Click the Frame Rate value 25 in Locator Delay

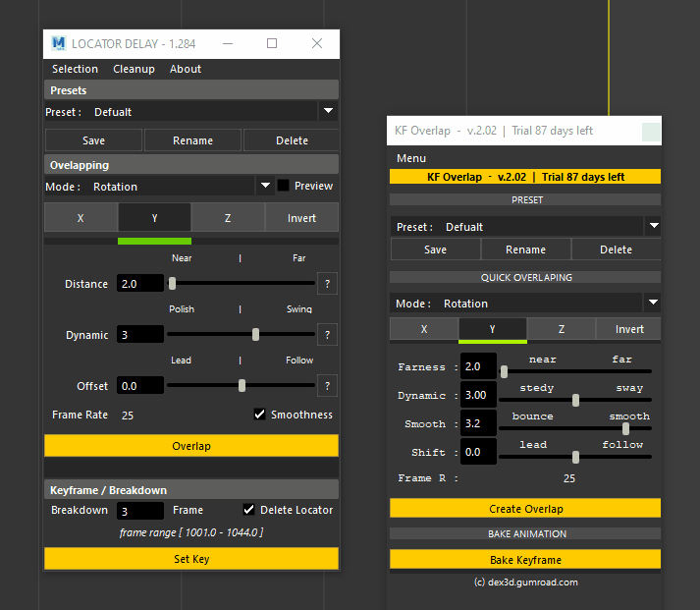(x=128, y=416)
